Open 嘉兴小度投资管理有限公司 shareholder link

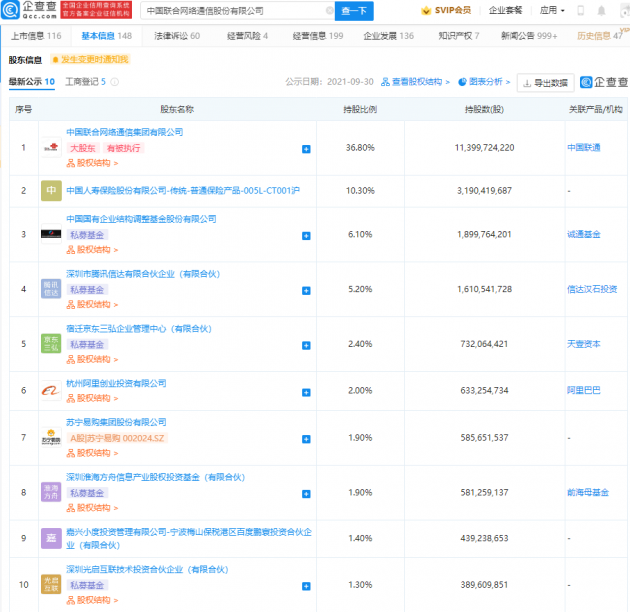pos(189,538)
